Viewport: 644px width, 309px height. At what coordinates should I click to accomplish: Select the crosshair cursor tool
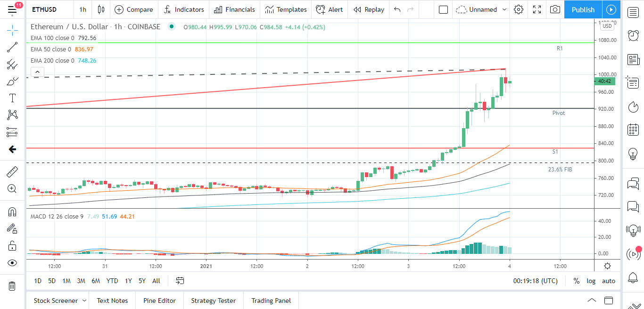(x=12, y=31)
